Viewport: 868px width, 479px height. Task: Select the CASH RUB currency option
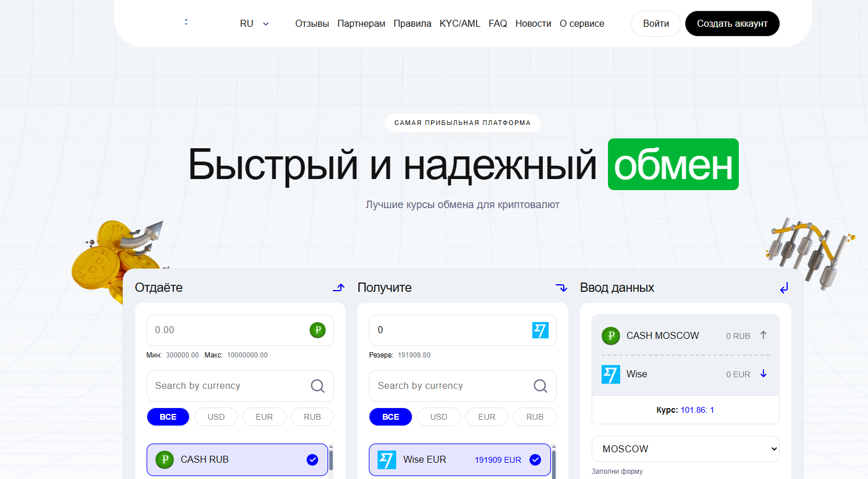[x=237, y=460]
